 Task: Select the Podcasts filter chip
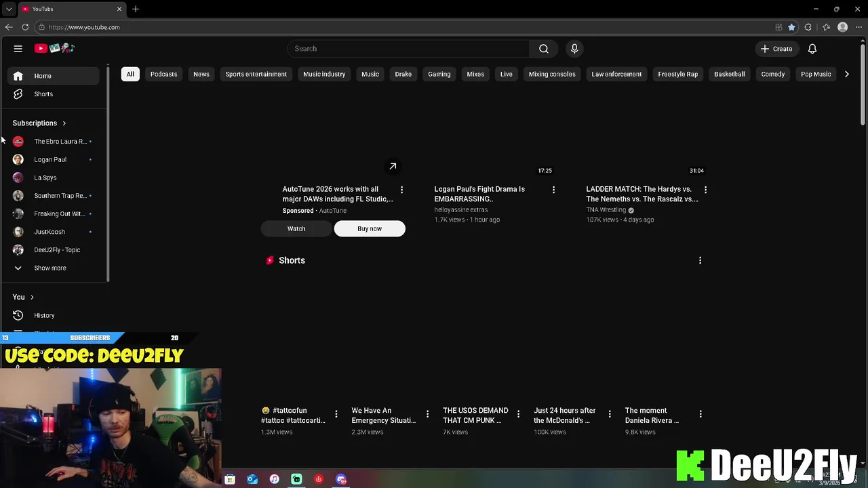(163, 74)
